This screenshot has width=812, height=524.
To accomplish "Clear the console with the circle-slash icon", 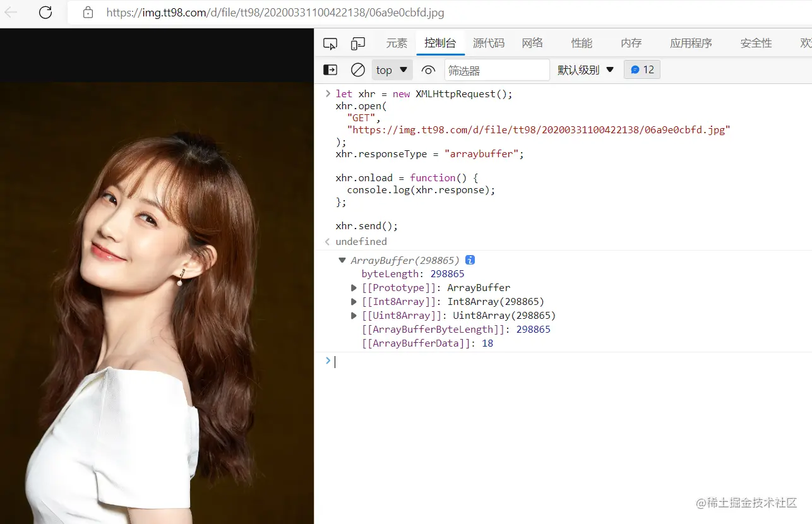I will [x=358, y=69].
